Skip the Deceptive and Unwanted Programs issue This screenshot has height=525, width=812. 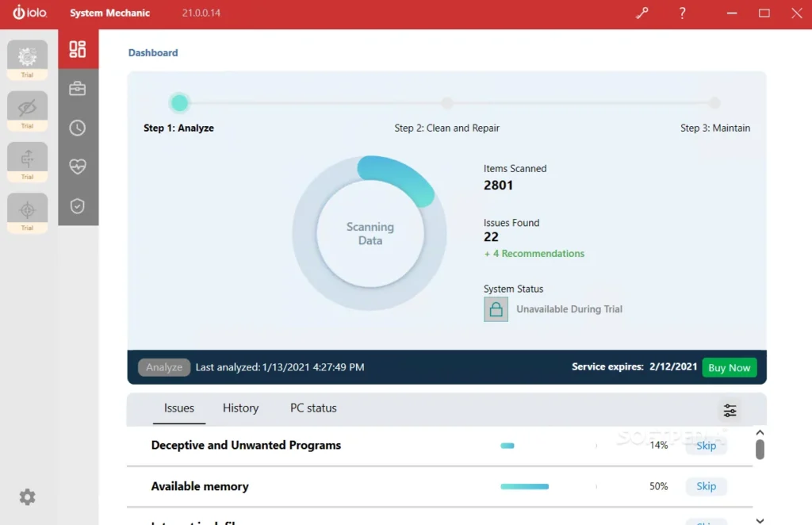click(x=706, y=446)
